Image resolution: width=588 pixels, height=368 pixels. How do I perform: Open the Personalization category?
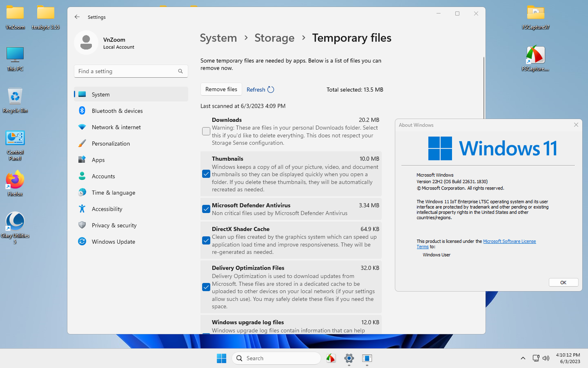click(131, 144)
